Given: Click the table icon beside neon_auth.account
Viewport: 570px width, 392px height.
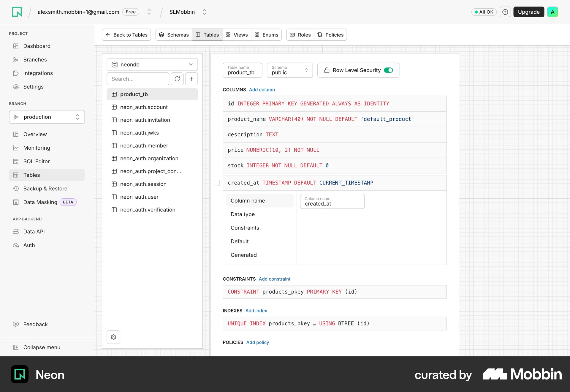Looking at the screenshot, I should coord(114,107).
